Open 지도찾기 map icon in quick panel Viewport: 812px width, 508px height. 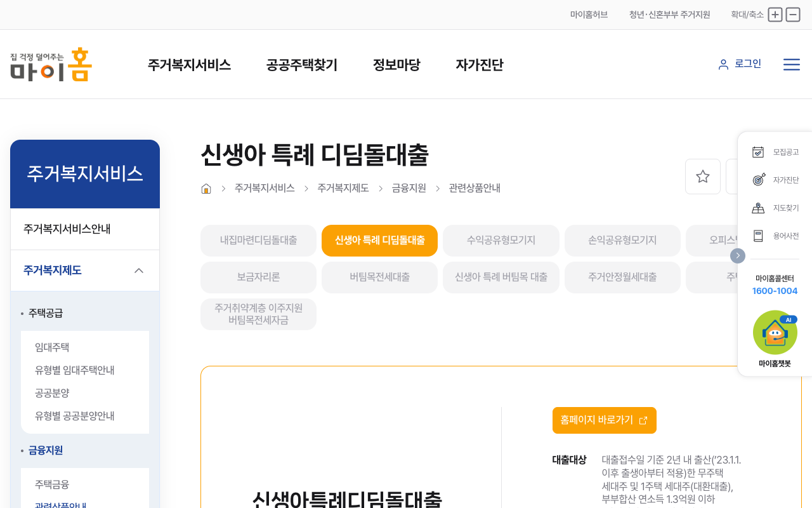tap(758, 208)
